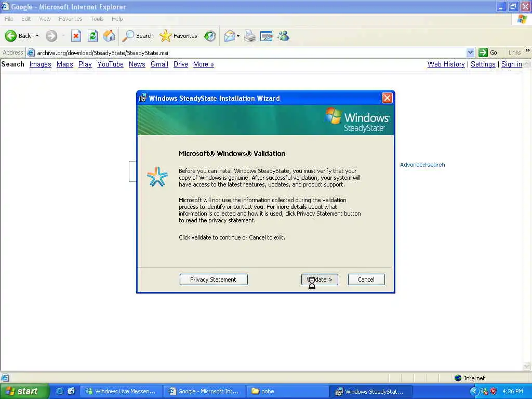
Task: Open the Images link
Action: [41, 64]
